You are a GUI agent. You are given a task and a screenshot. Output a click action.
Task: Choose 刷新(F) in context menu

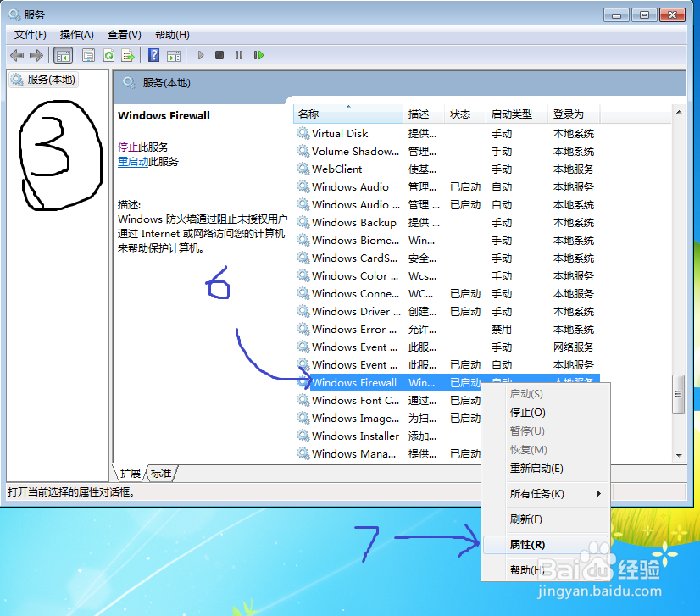(546, 519)
